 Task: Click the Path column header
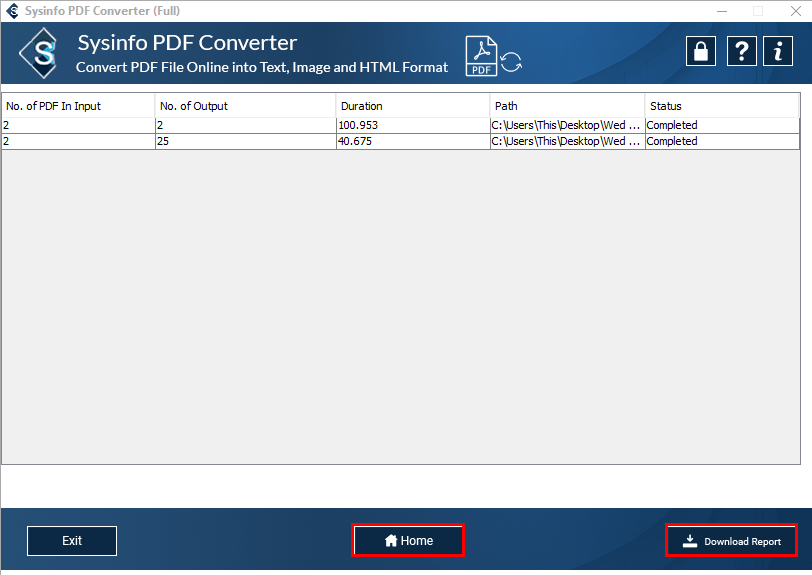tap(567, 106)
